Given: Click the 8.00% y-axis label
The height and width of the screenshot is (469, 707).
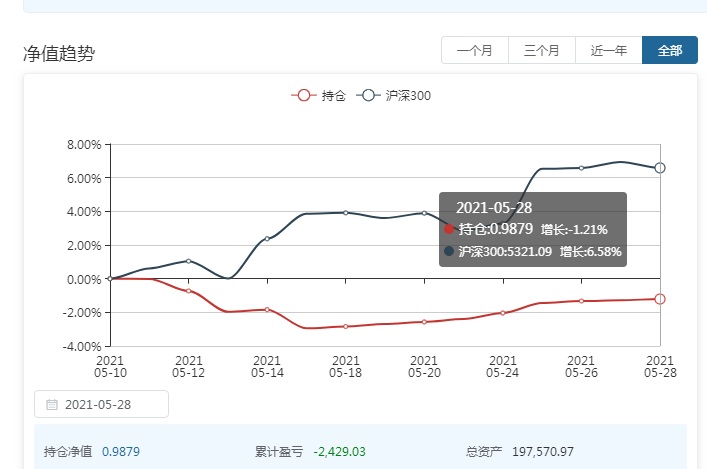Looking at the screenshot, I should [84, 145].
